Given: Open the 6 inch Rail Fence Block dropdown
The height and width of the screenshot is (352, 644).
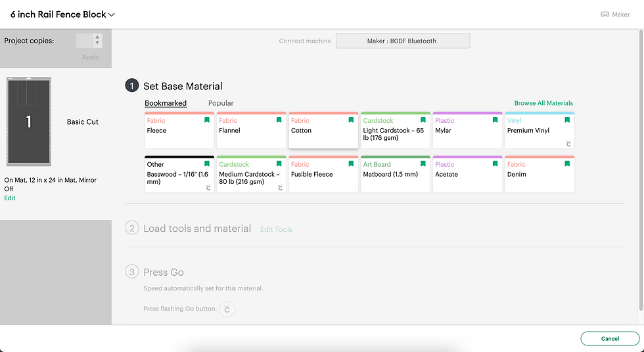Looking at the screenshot, I should [62, 14].
